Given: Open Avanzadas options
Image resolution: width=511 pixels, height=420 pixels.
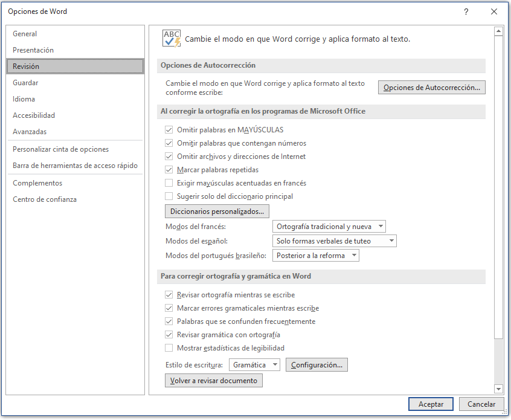Looking at the screenshot, I should (75, 131).
